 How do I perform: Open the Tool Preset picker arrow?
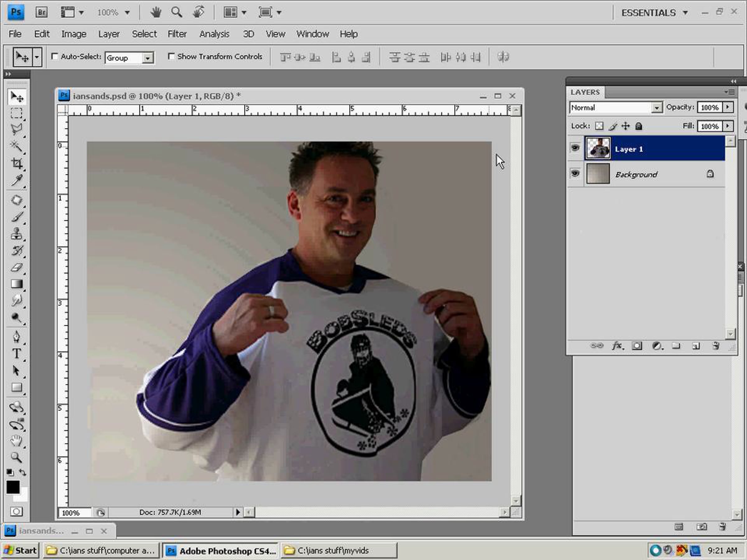pos(37,57)
